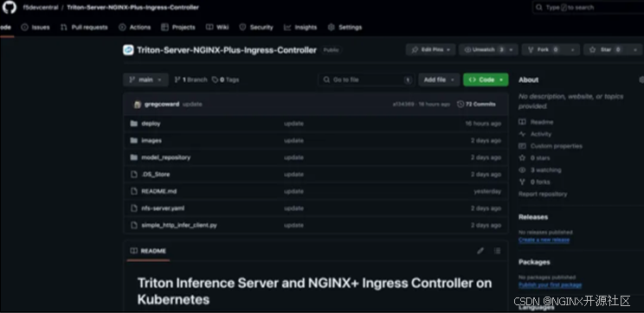Open the README.md file
Screen dimensions: 644x313
click(x=159, y=191)
